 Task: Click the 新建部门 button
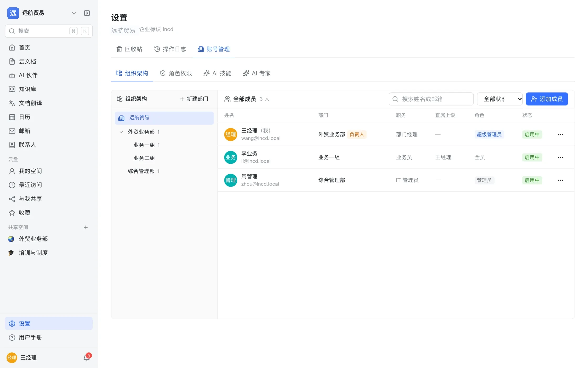[x=194, y=99]
